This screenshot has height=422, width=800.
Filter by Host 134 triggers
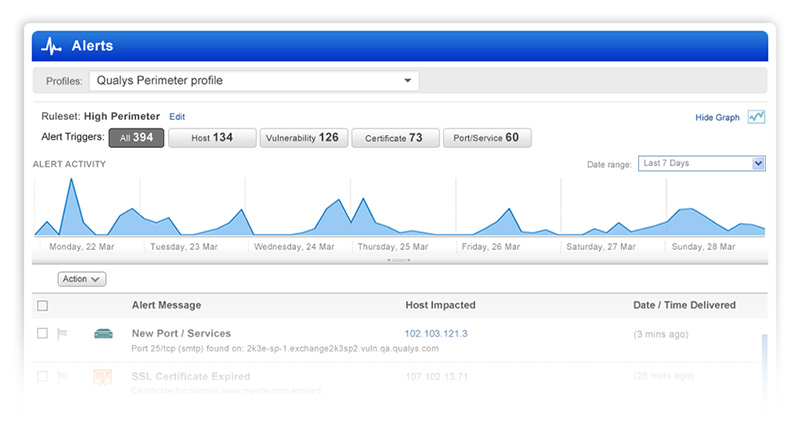tap(212, 138)
